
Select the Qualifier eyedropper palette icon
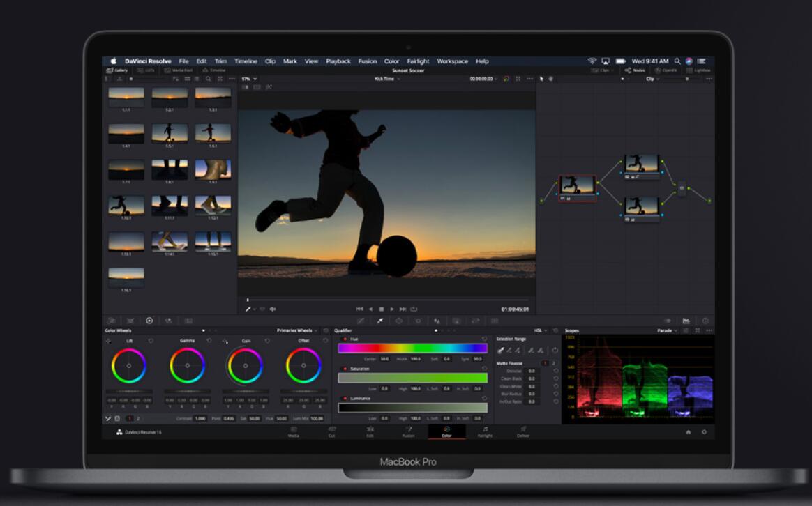(379, 321)
